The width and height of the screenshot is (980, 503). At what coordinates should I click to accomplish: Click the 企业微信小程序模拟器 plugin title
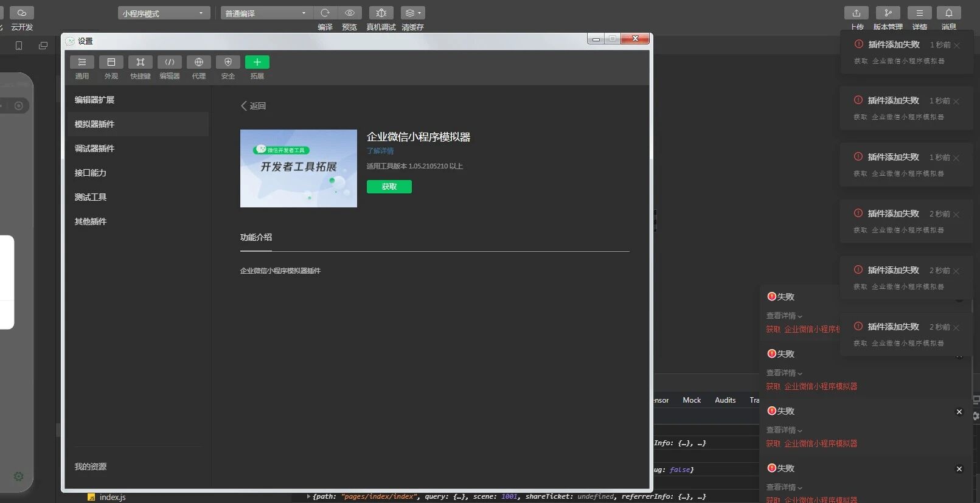(419, 137)
